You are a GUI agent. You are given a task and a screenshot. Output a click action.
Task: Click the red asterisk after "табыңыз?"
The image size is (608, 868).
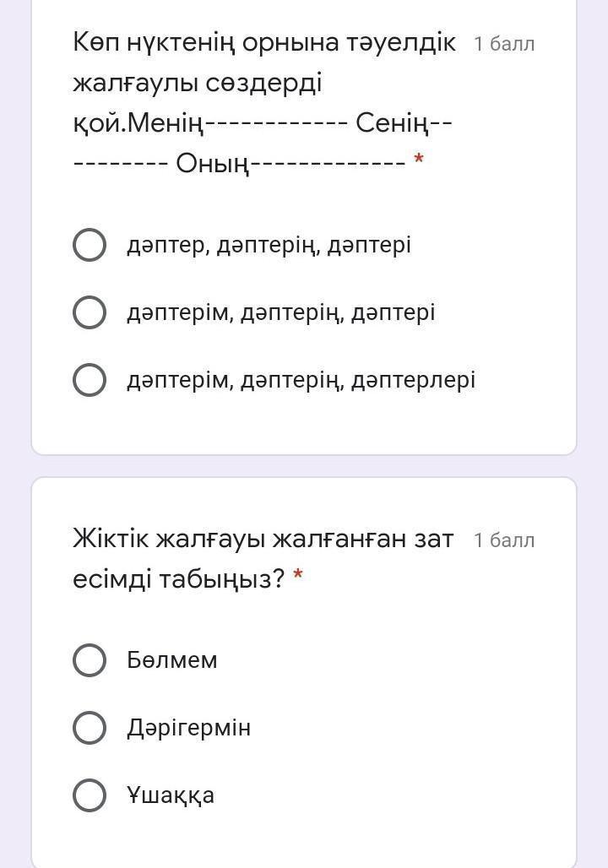[x=298, y=578]
